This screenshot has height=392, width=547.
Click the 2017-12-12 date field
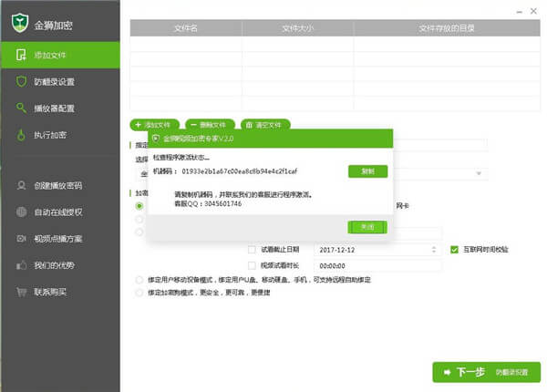pyautogui.click(x=377, y=250)
